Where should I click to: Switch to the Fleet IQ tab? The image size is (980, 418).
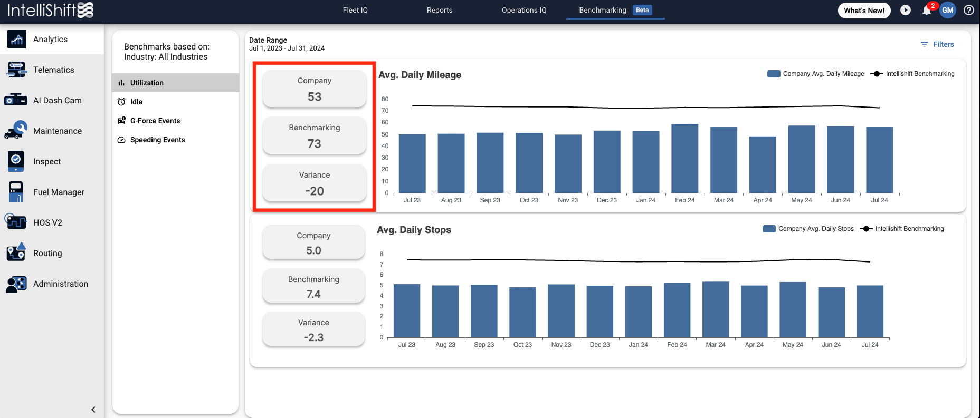coord(355,10)
